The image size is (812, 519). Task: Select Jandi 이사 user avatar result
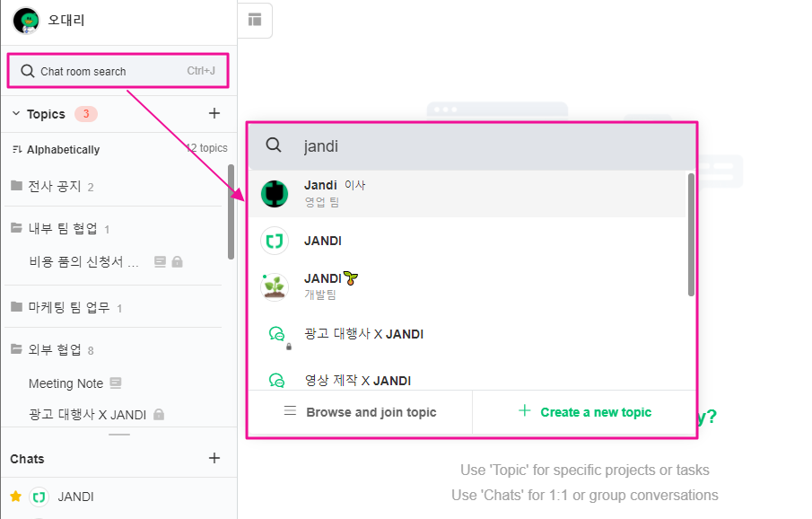[x=275, y=193]
